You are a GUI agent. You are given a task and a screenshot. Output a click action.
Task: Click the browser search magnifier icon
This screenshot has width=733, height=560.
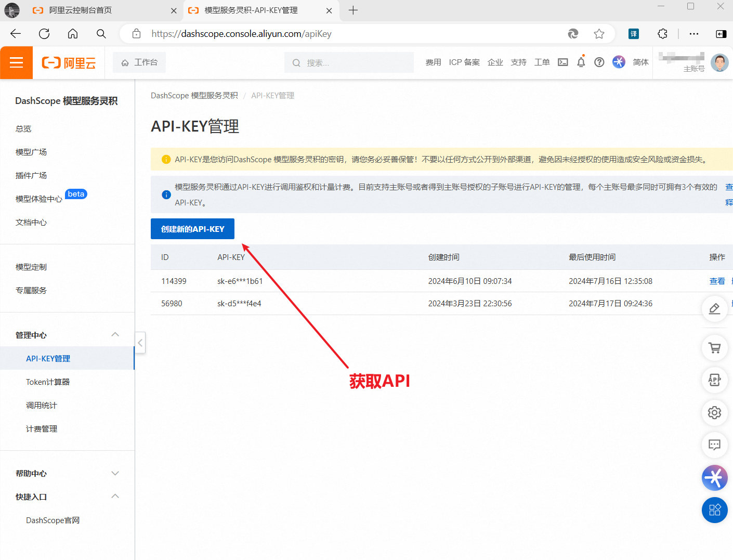pos(101,34)
